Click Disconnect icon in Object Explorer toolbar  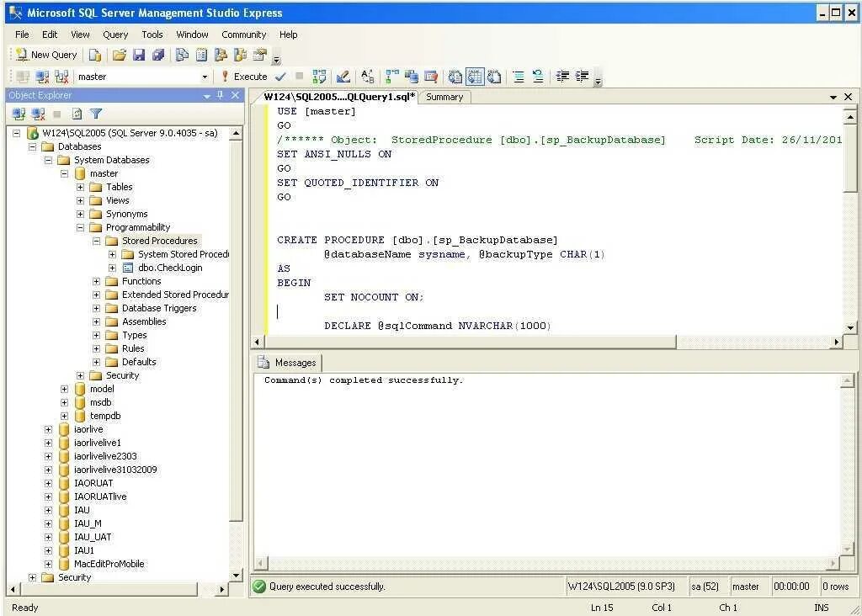tap(38, 114)
